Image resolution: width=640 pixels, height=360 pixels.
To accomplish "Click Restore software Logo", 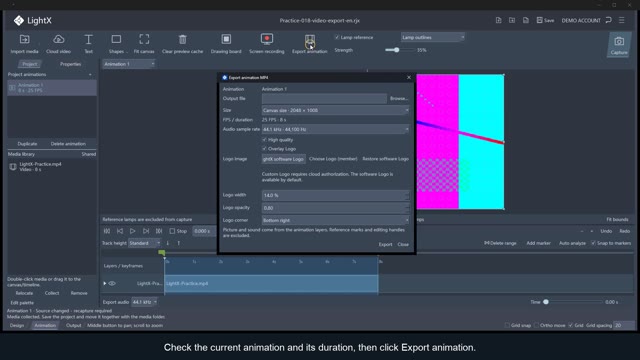I will tap(386, 159).
